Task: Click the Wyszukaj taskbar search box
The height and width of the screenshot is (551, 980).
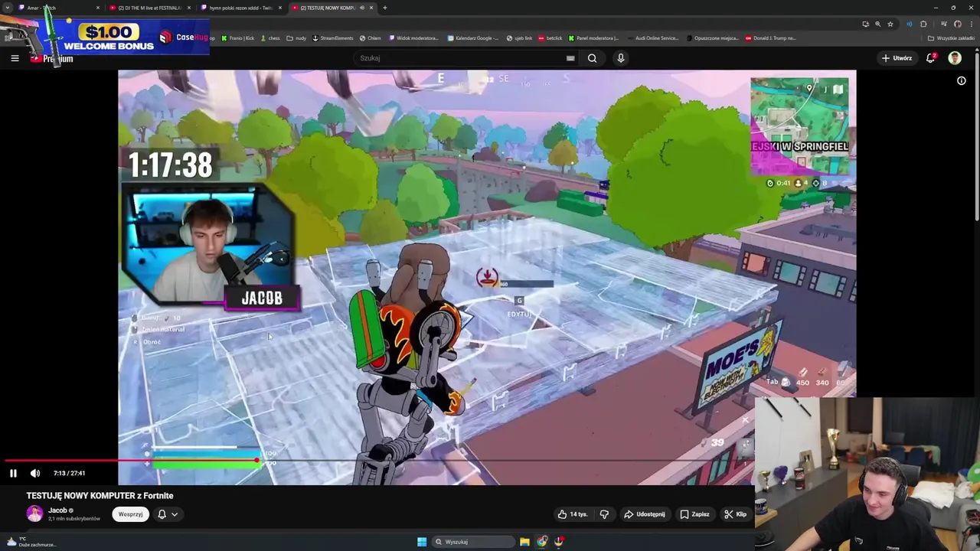Action: click(472, 542)
